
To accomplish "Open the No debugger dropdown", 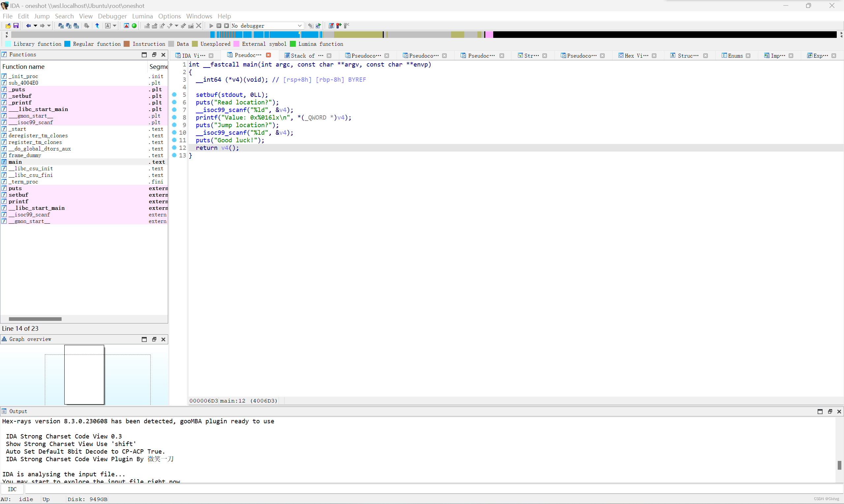I will pyautogui.click(x=299, y=26).
